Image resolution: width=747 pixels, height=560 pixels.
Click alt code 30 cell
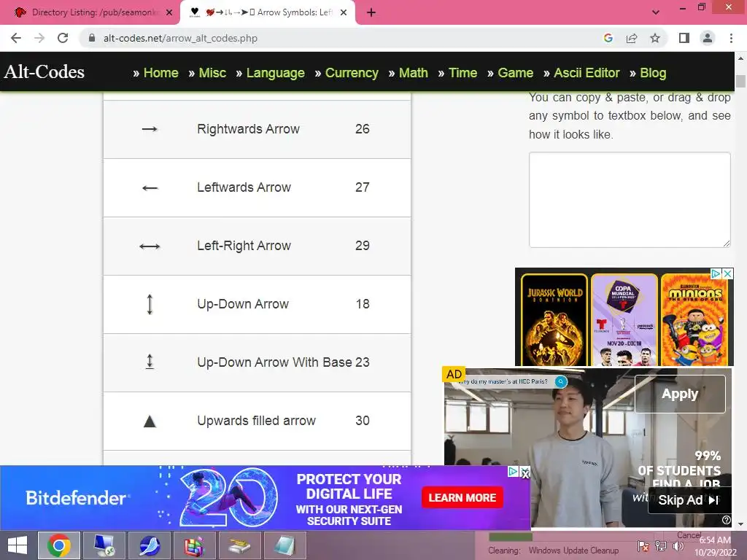(x=363, y=421)
